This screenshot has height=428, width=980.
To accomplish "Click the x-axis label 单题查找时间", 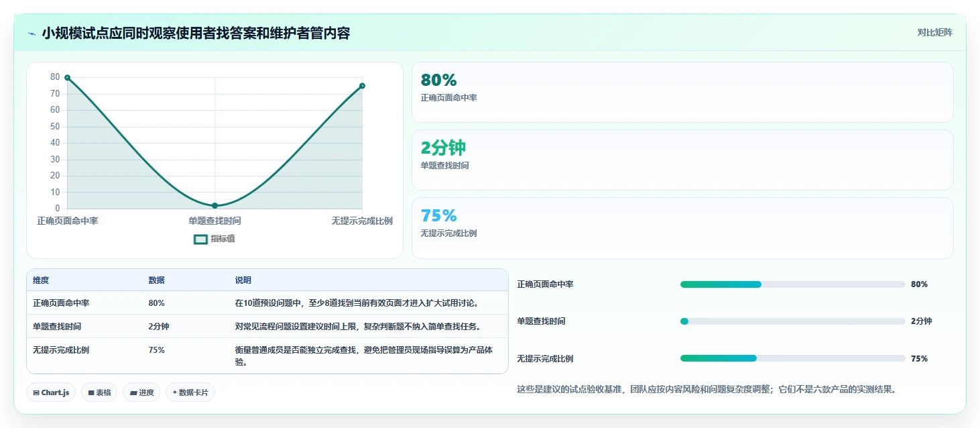I will 215,221.
